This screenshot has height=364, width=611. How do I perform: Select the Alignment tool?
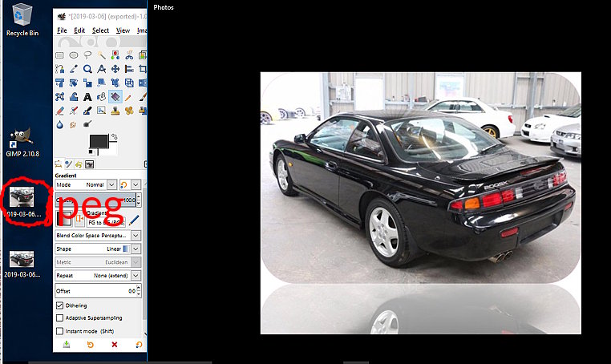click(x=129, y=70)
